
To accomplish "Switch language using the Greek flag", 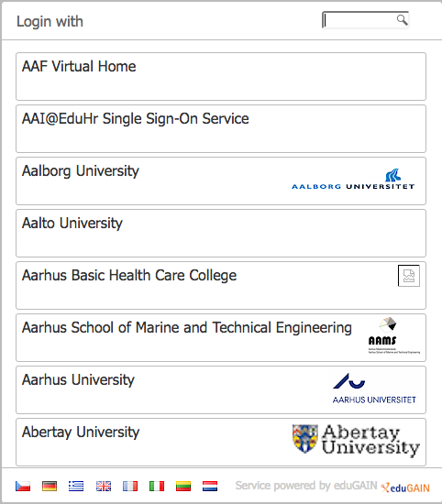I will click(76, 486).
